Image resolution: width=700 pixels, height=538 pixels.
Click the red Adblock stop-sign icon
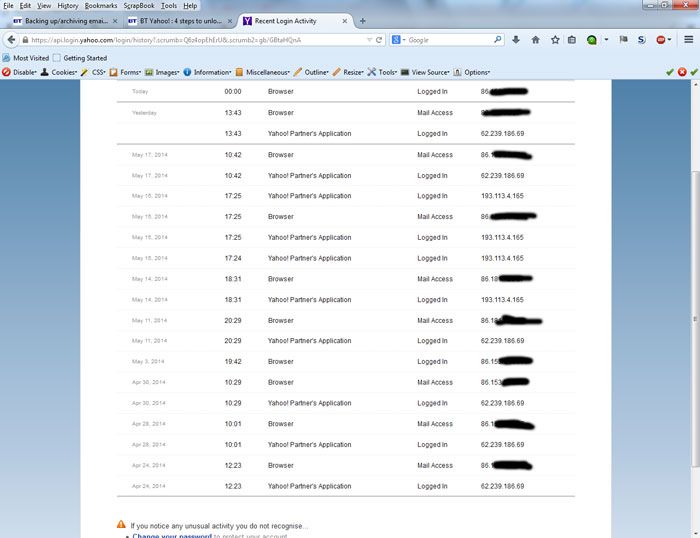click(x=663, y=40)
